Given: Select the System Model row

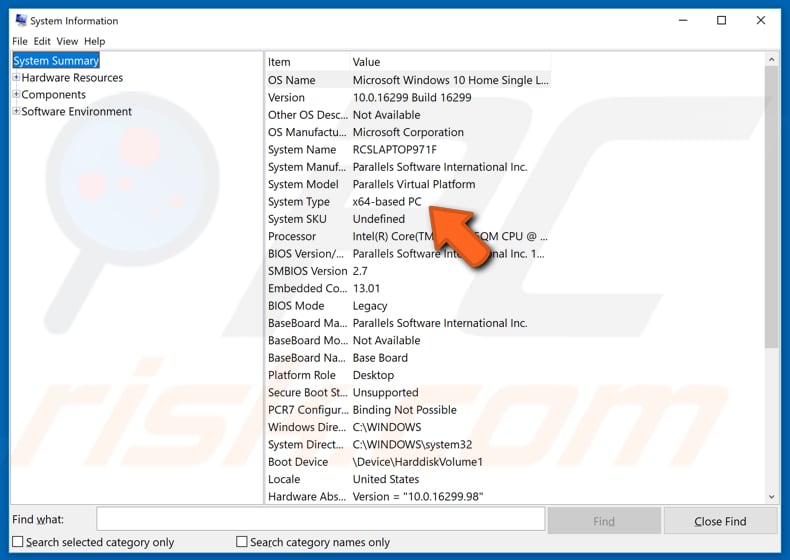Looking at the screenshot, I should 408,184.
